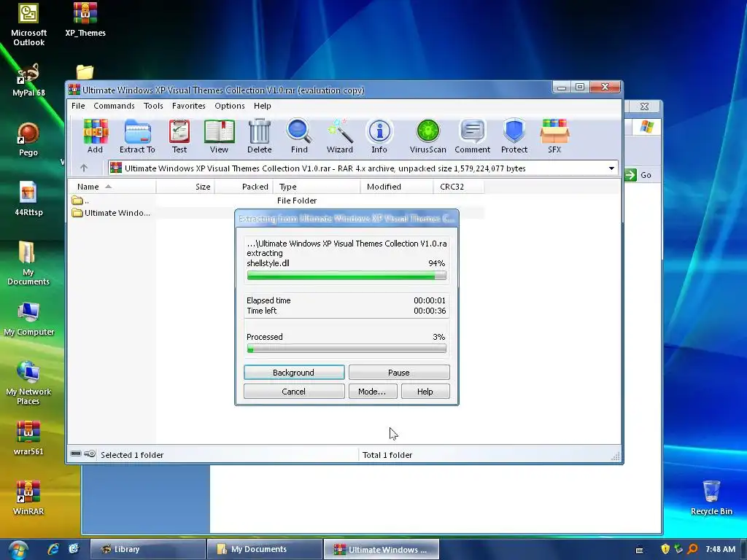Go up one folder level arrow

pos(84,168)
